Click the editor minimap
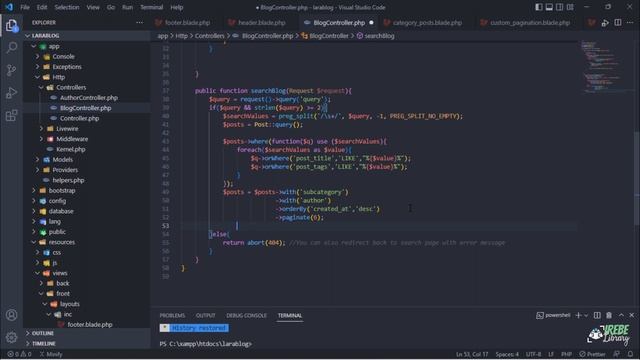The width and height of the screenshot is (640, 360). click(x=605, y=67)
